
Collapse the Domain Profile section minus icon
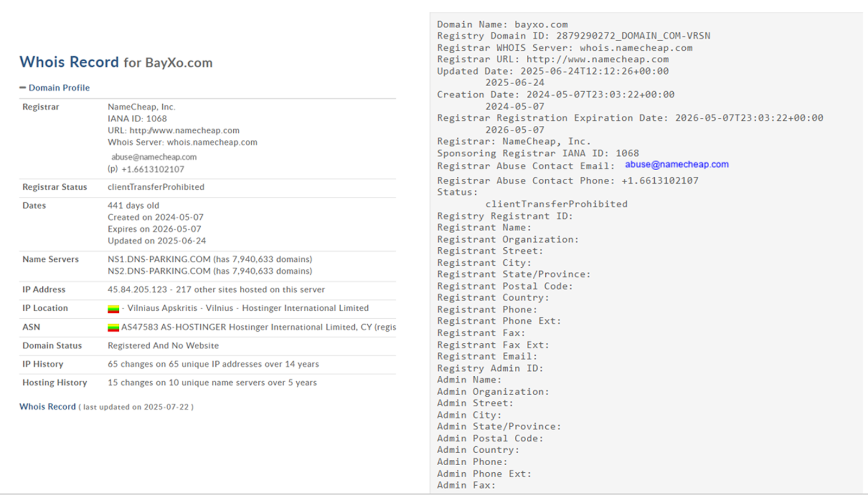coord(23,88)
